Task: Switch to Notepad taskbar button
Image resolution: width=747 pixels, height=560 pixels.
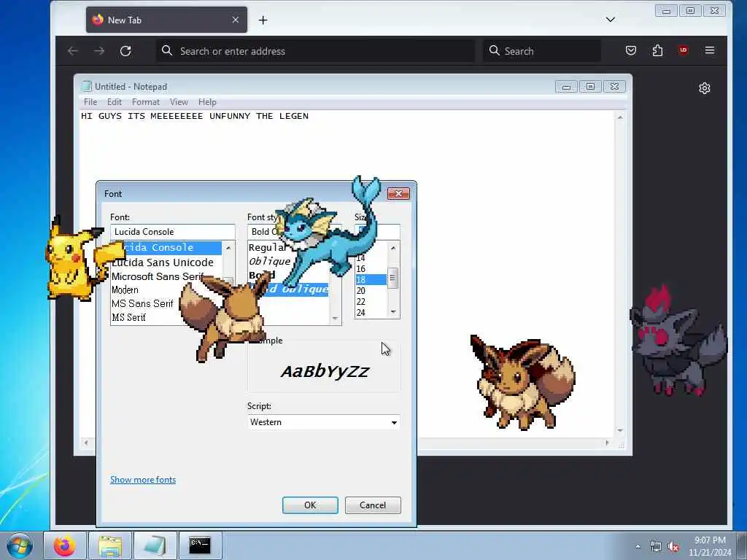Action: point(155,545)
